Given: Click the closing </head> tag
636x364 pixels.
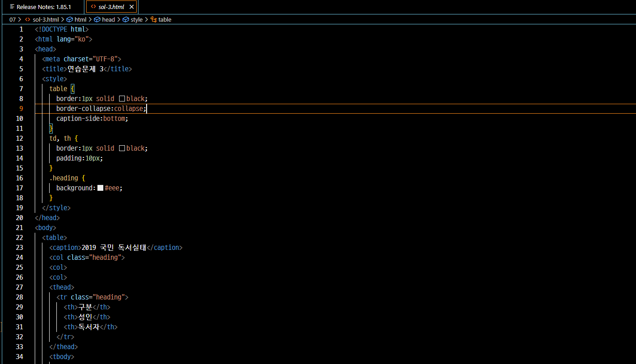Looking at the screenshot, I should 47,218.
